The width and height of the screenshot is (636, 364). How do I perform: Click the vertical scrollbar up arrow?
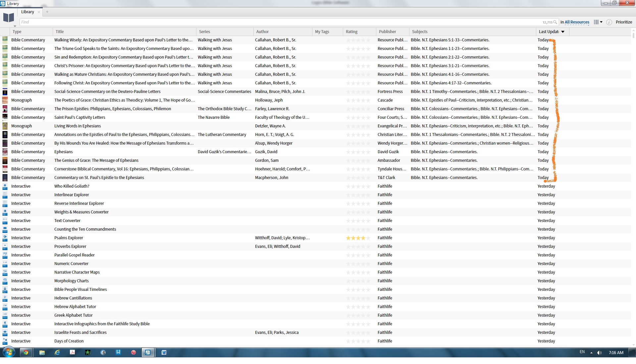click(x=633, y=30)
